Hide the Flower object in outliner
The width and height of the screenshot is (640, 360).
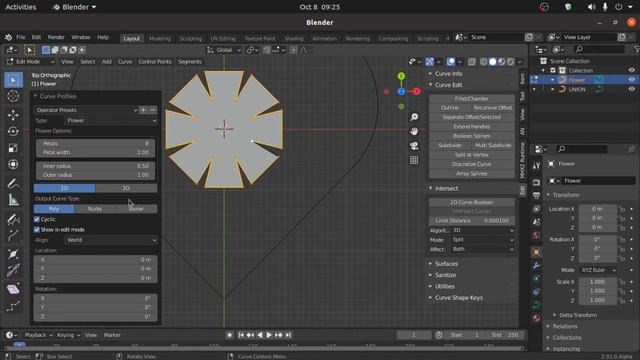click(631, 80)
